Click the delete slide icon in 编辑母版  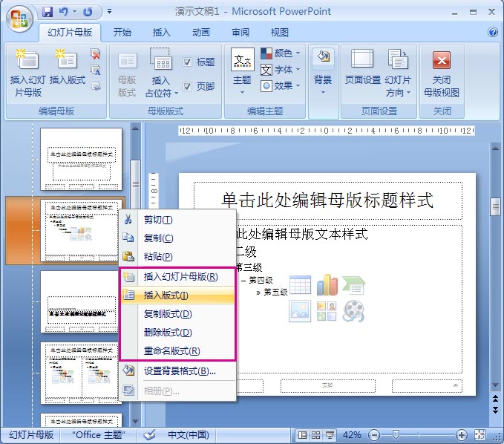[96, 54]
